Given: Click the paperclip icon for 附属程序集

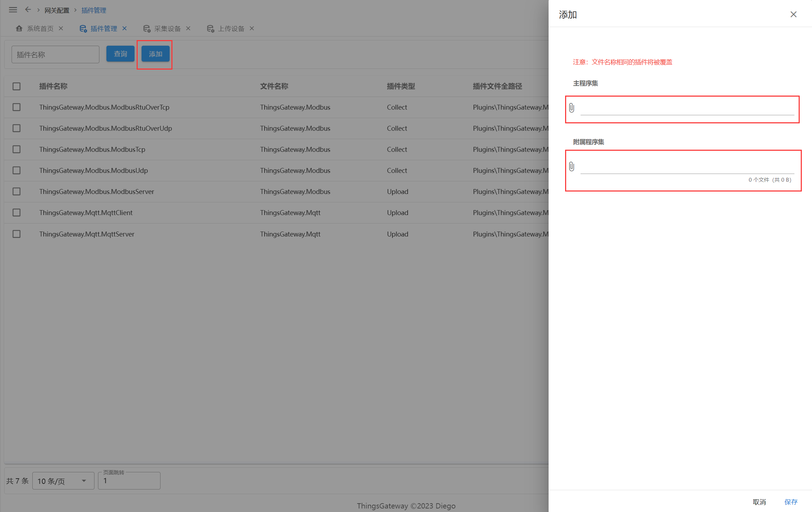Looking at the screenshot, I should tap(571, 167).
